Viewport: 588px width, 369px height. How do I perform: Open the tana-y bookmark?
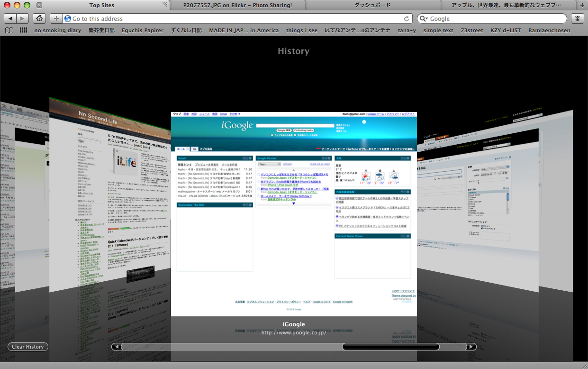(x=407, y=30)
